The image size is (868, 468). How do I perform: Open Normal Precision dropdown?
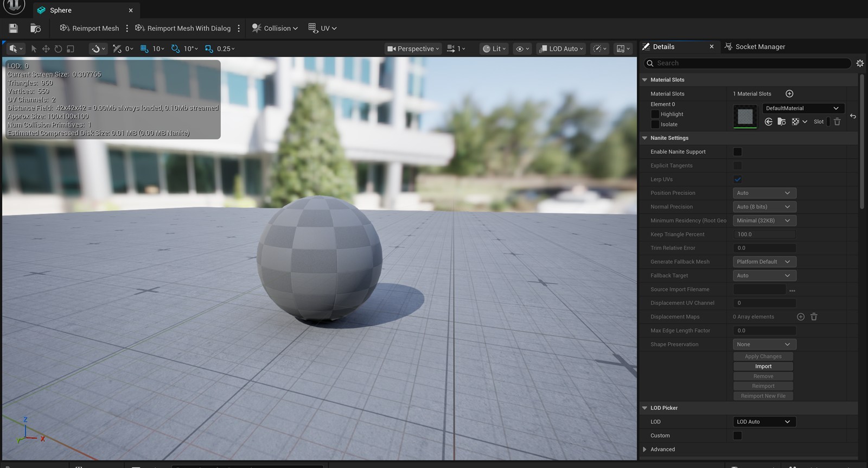pos(764,207)
